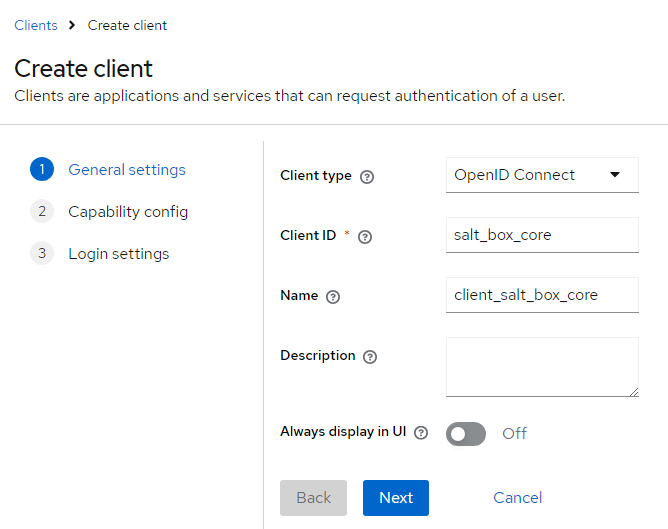The width and height of the screenshot is (668, 529).
Task: Focus the Name input field
Action: point(542,295)
